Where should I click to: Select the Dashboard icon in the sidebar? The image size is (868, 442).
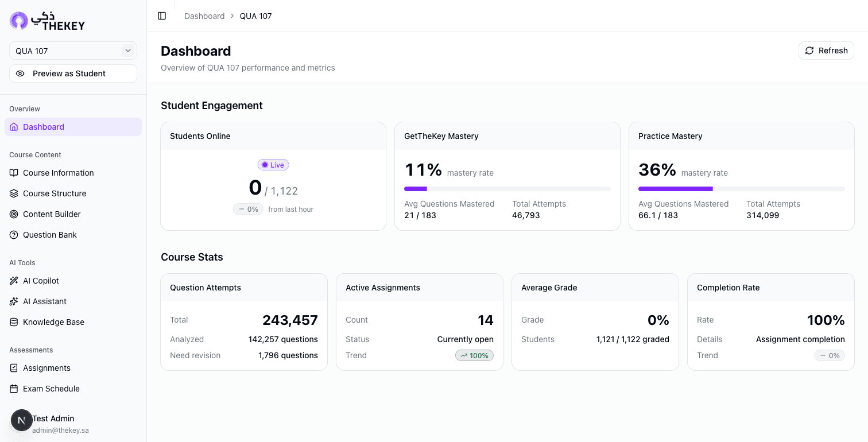pyautogui.click(x=14, y=126)
